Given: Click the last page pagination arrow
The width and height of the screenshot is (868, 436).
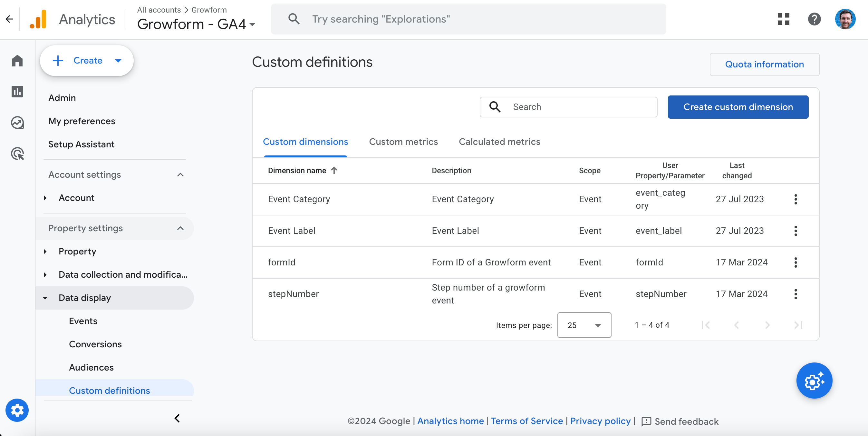Looking at the screenshot, I should [x=798, y=325].
